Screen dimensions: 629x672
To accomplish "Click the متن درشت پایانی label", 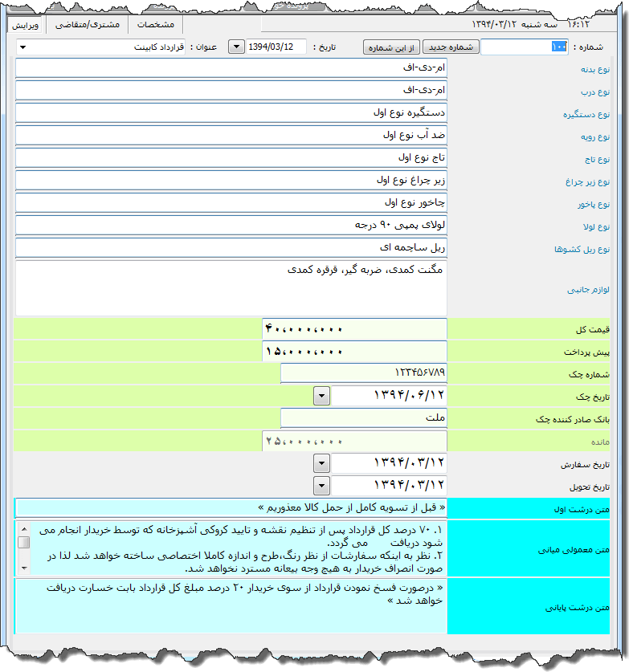I will tap(577, 608).
